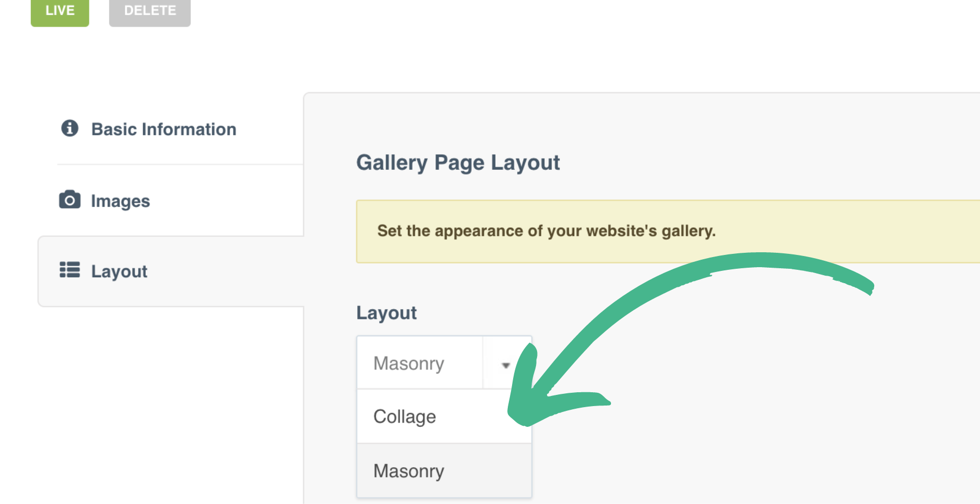Viewport: 980px width, 504px height.
Task: Click the text 'Set the appearance of your website's gallery'
Action: pyautogui.click(x=546, y=231)
